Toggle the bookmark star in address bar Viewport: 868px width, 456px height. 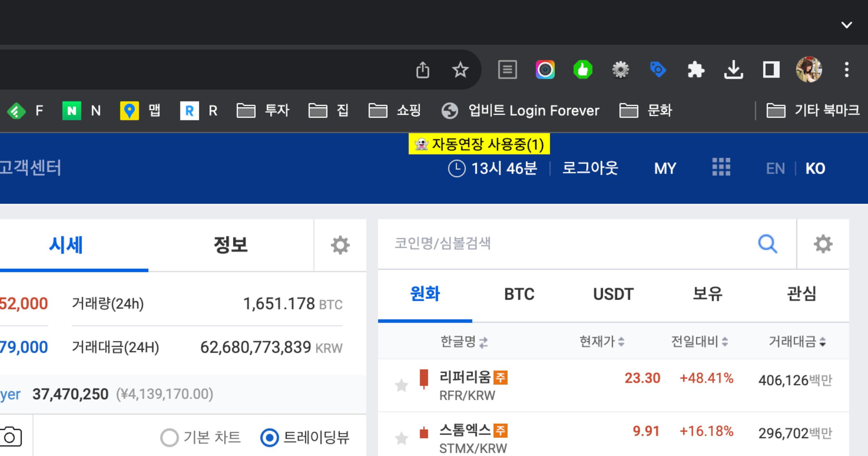pos(460,69)
